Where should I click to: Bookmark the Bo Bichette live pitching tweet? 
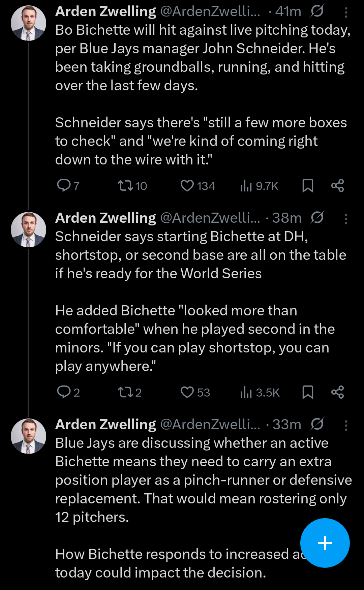[308, 186]
